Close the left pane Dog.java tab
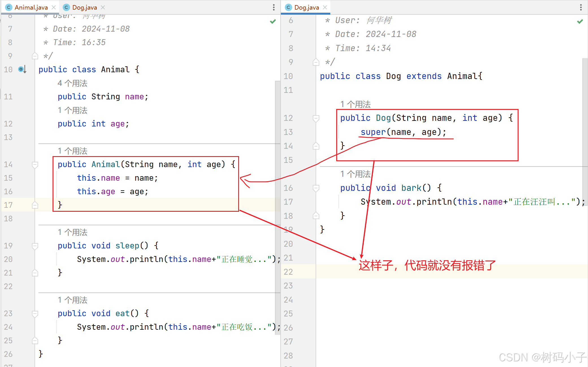The height and width of the screenshot is (367, 588). coord(103,7)
